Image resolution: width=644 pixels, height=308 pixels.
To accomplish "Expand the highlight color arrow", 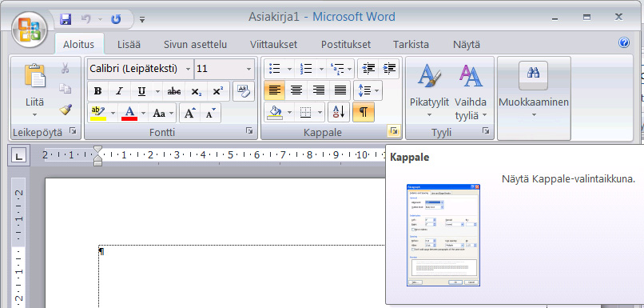I will (x=113, y=113).
